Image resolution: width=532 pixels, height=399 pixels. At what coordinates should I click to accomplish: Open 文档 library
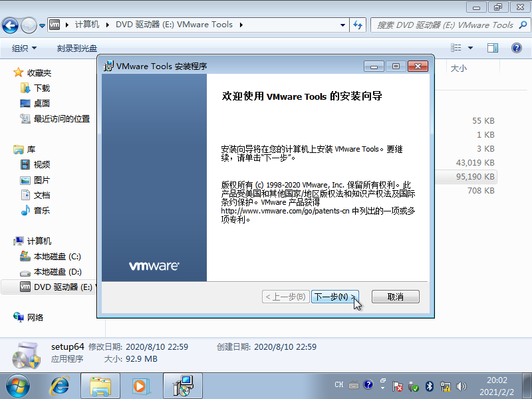click(x=35, y=195)
